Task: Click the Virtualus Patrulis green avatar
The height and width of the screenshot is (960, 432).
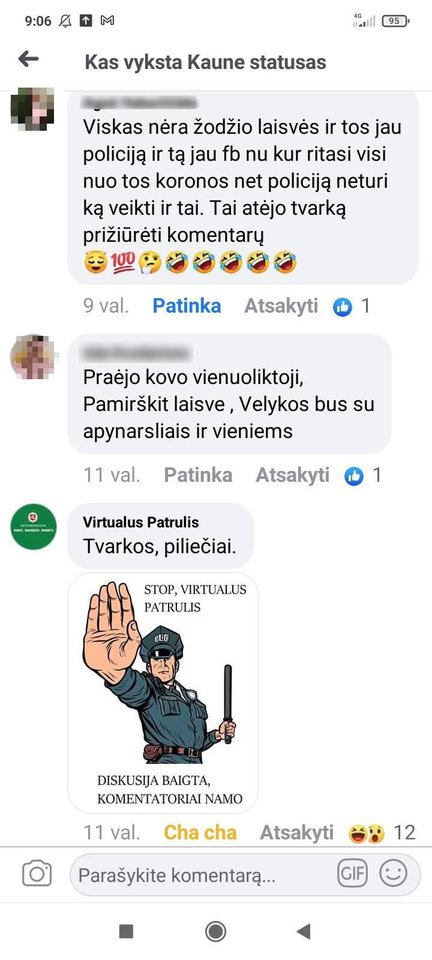Action: click(x=34, y=526)
